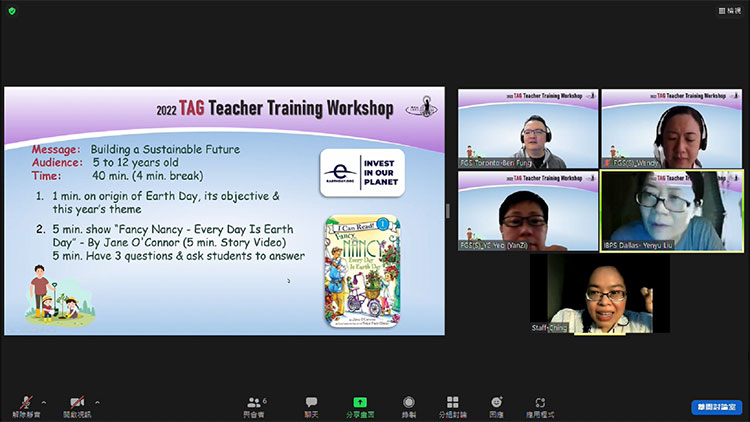The height and width of the screenshot is (422, 750).
Task: Click 'Building a Sustainable Future' text
Action: (165, 149)
